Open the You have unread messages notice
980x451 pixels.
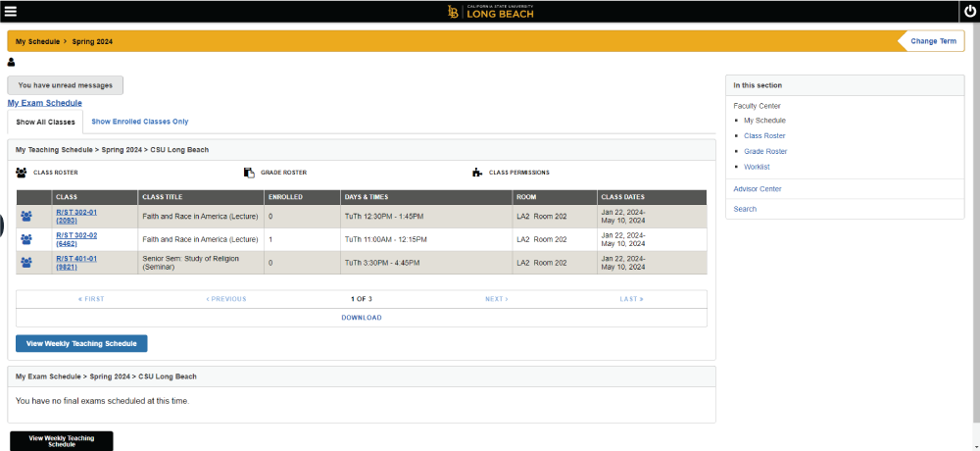tap(66, 85)
